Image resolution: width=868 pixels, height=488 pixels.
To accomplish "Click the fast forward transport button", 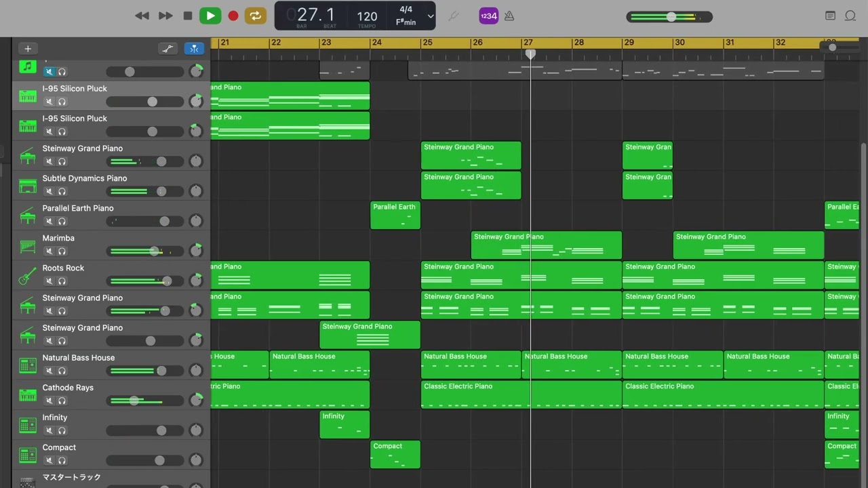I will point(165,16).
